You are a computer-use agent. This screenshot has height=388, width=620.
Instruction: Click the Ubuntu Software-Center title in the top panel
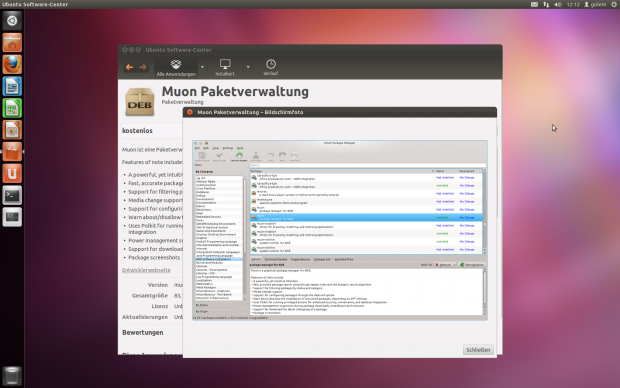35,4
